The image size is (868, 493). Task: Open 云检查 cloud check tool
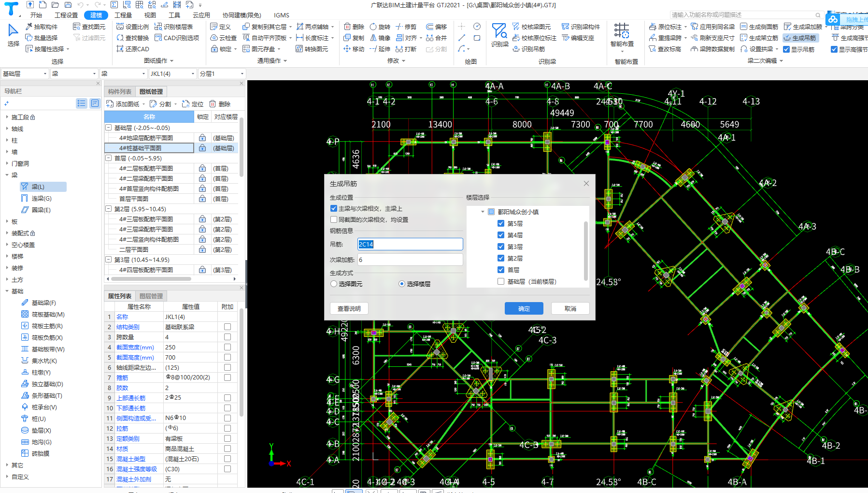224,38
